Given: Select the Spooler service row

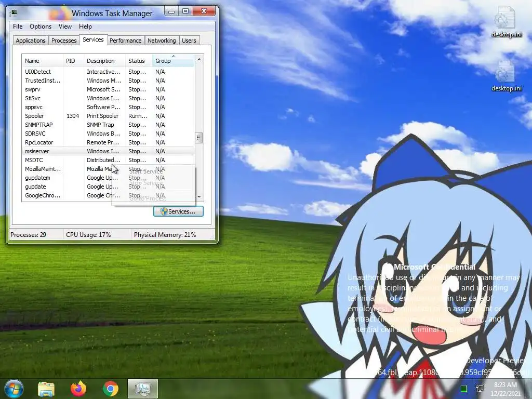Looking at the screenshot, I should pos(108,116).
